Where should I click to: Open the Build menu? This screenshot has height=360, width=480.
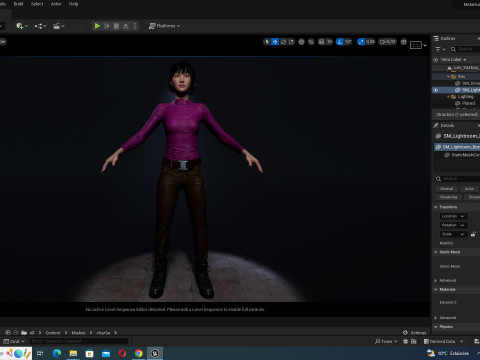tap(18, 4)
